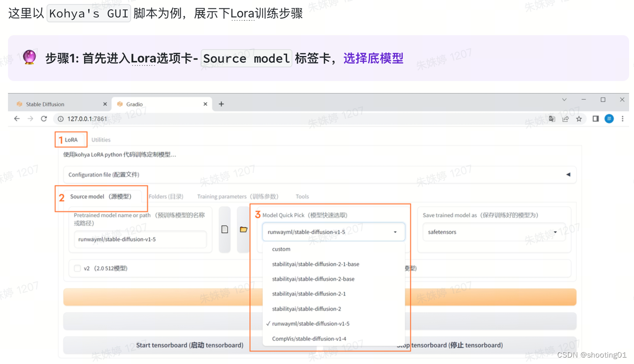This screenshot has height=364, width=634.
Task: Reload the page with the refresh icon
Action: (x=44, y=119)
